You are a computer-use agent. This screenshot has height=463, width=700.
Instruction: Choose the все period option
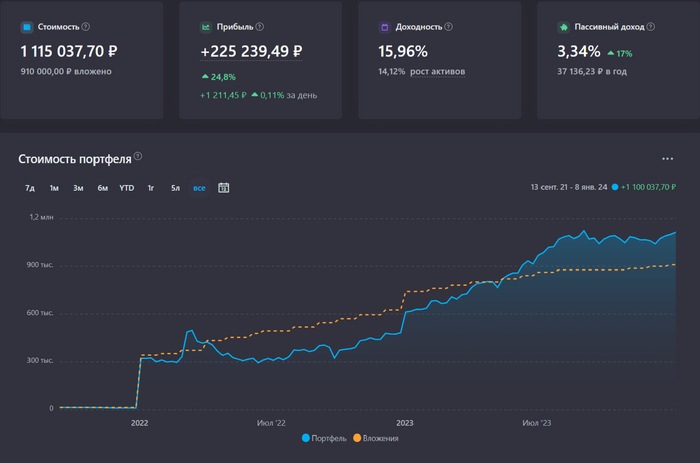pos(200,188)
